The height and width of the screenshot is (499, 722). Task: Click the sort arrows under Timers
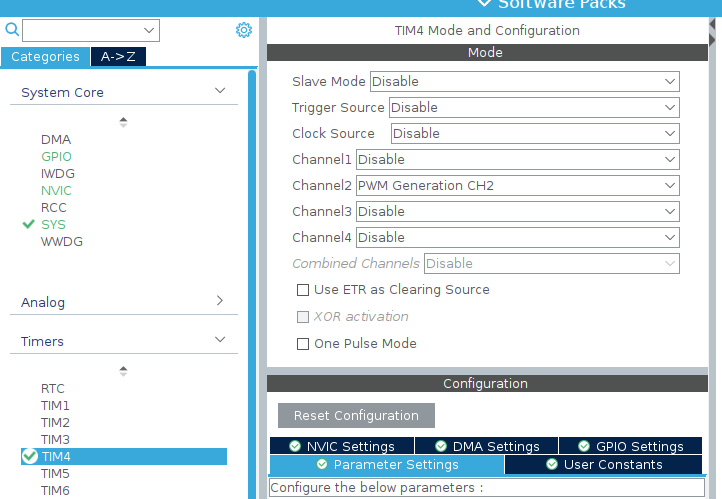pyautogui.click(x=123, y=370)
